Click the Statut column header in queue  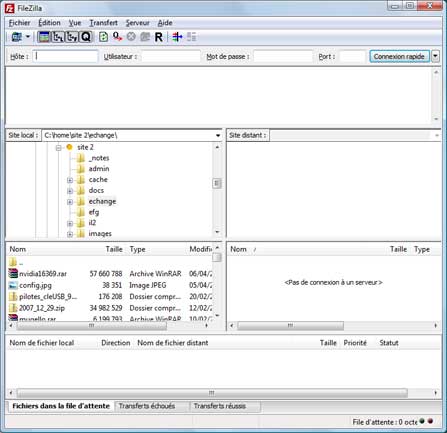[x=389, y=343]
